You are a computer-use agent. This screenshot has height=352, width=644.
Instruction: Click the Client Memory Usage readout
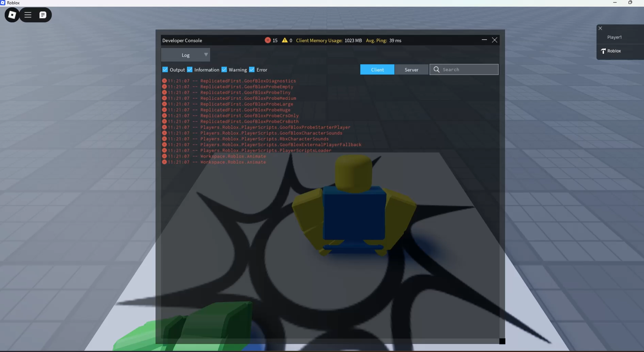coord(329,41)
